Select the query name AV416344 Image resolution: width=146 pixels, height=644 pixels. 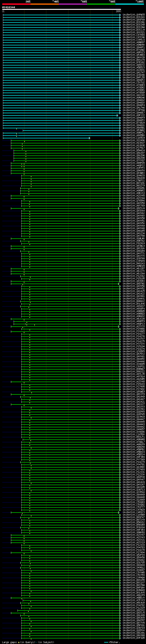[8, 7]
